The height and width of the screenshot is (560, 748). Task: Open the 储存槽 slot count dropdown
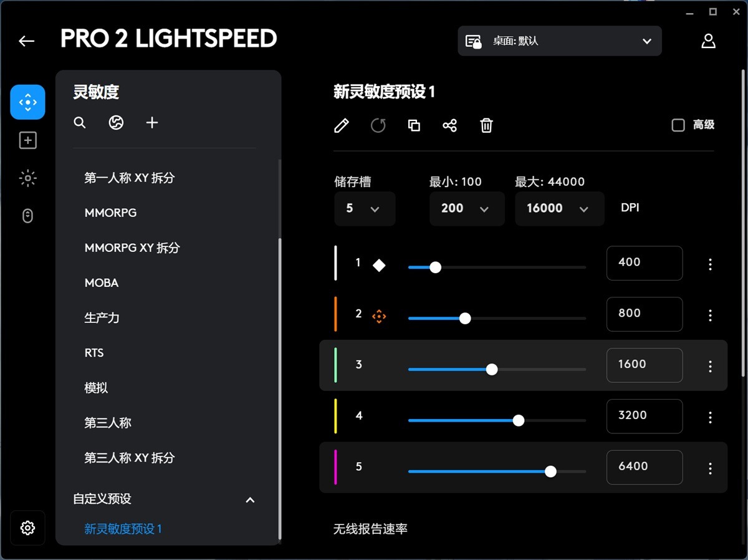point(365,209)
